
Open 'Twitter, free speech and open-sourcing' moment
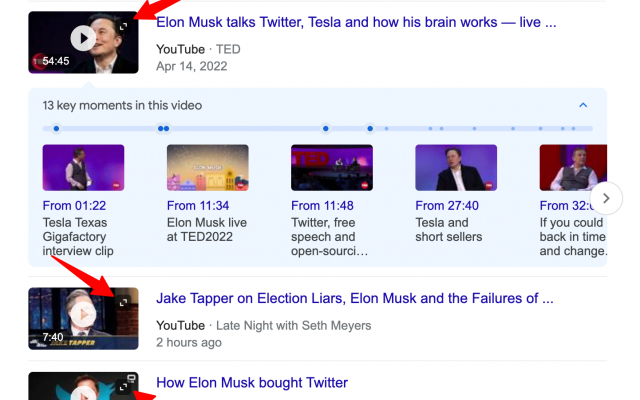click(325, 237)
